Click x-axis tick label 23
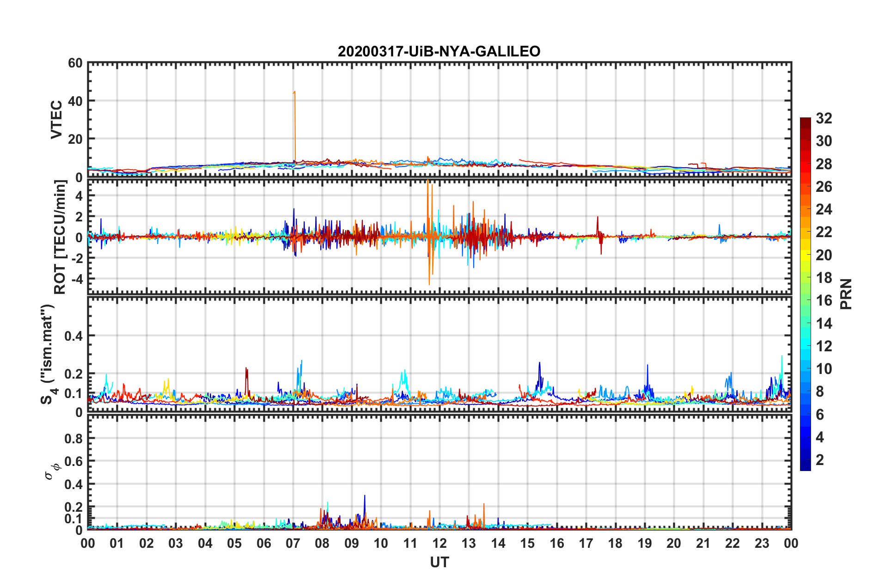879x588 pixels. click(x=762, y=543)
